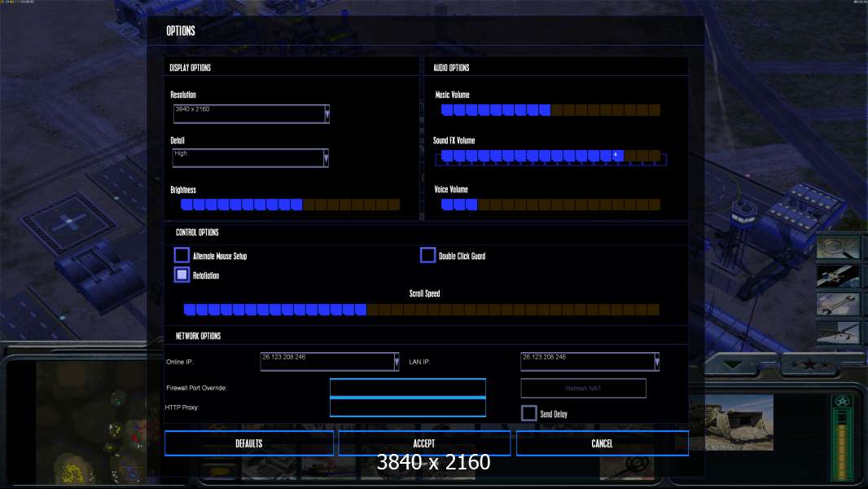Viewport: 868px width, 489px height.
Task: Click the Options title text
Action: point(181,30)
